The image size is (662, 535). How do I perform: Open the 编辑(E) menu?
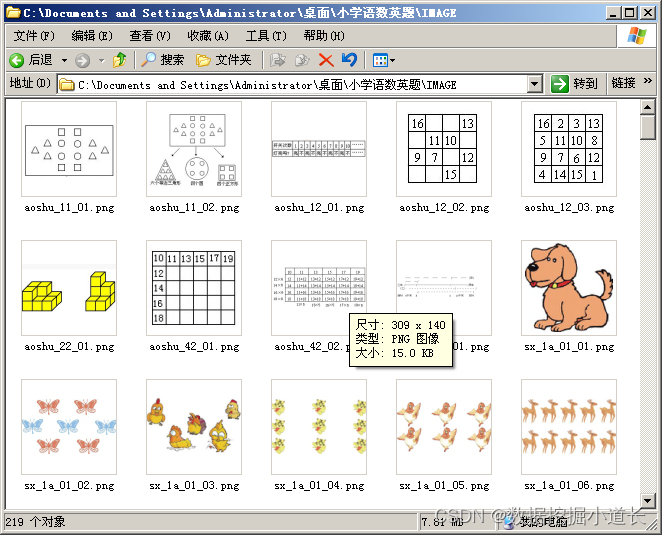(x=92, y=36)
